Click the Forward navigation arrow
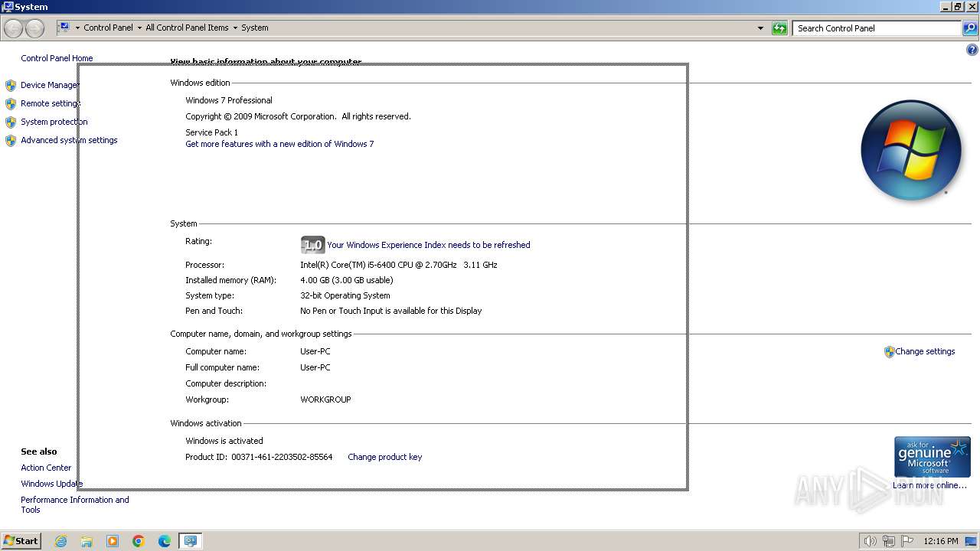The image size is (980, 551). (x=34, y=28)
